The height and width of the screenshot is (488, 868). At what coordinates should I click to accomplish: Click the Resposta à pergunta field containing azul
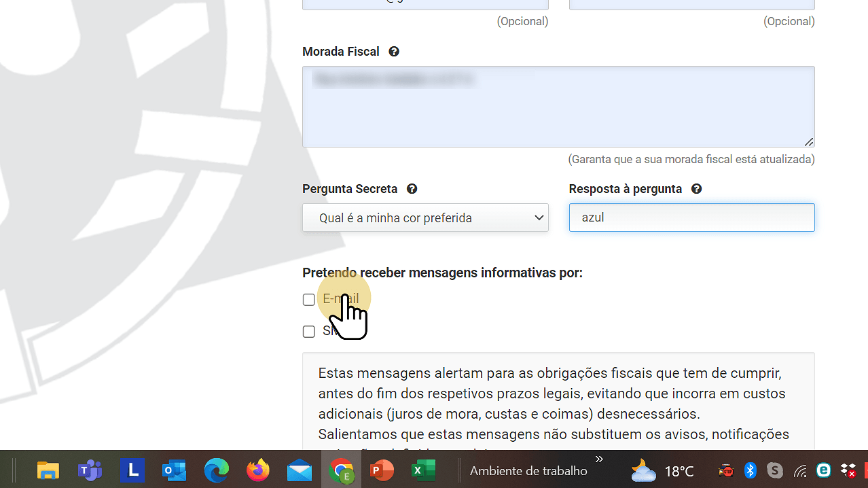(x=691, y=218)
